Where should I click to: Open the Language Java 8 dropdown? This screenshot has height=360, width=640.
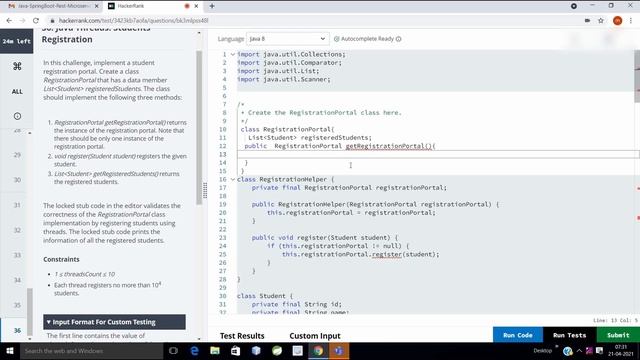tap(287, 39)
